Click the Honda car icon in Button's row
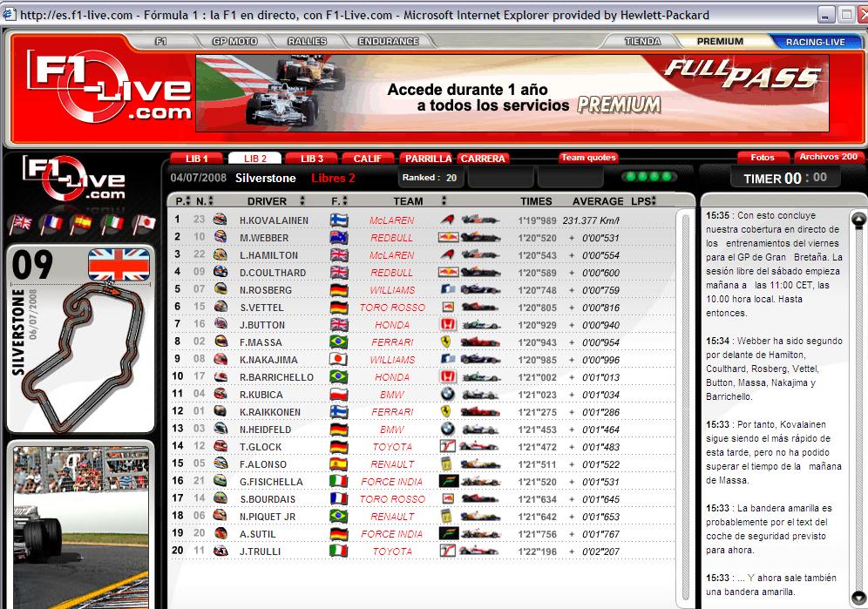The height and width of the screenshot is (609, 868). (x=481, y=325)
